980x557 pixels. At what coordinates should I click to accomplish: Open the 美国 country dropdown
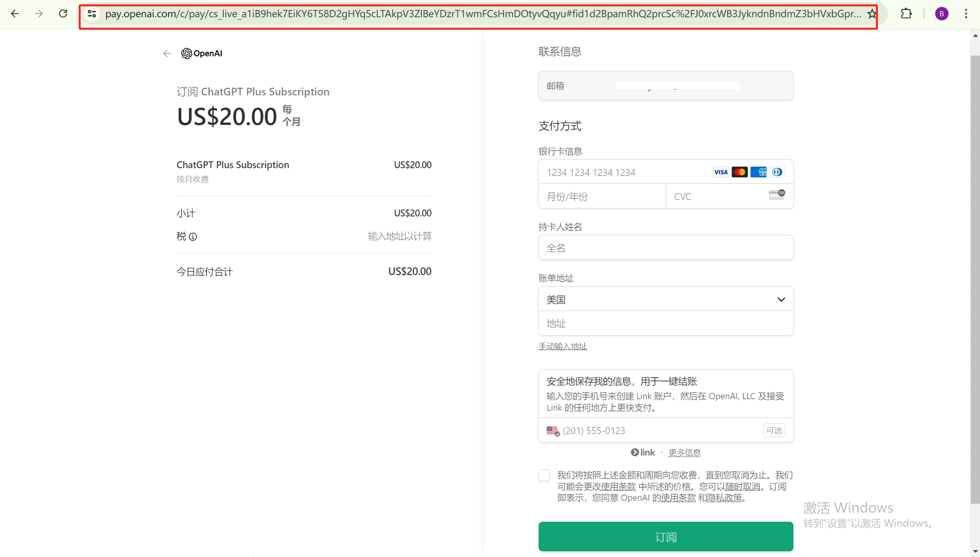click(666, 299)
